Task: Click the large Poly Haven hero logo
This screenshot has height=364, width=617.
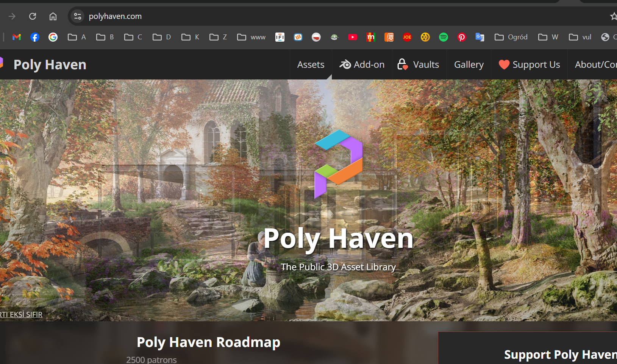Action: tap(338, 164)
